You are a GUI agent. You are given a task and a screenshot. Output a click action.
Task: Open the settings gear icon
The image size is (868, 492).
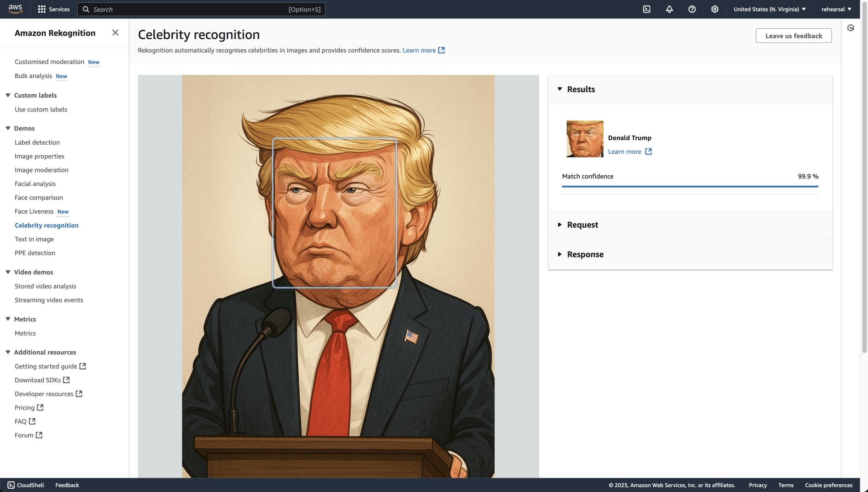tap(714, 9)
